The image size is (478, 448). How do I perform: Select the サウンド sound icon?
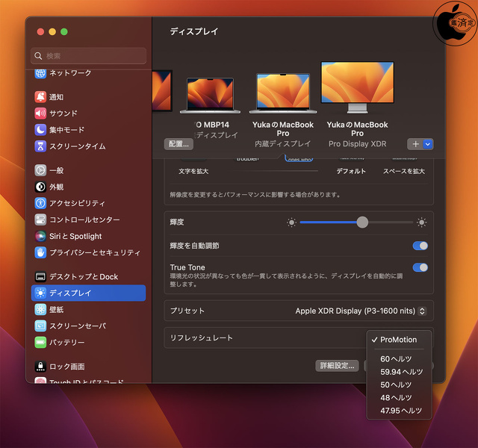[40, 113]
